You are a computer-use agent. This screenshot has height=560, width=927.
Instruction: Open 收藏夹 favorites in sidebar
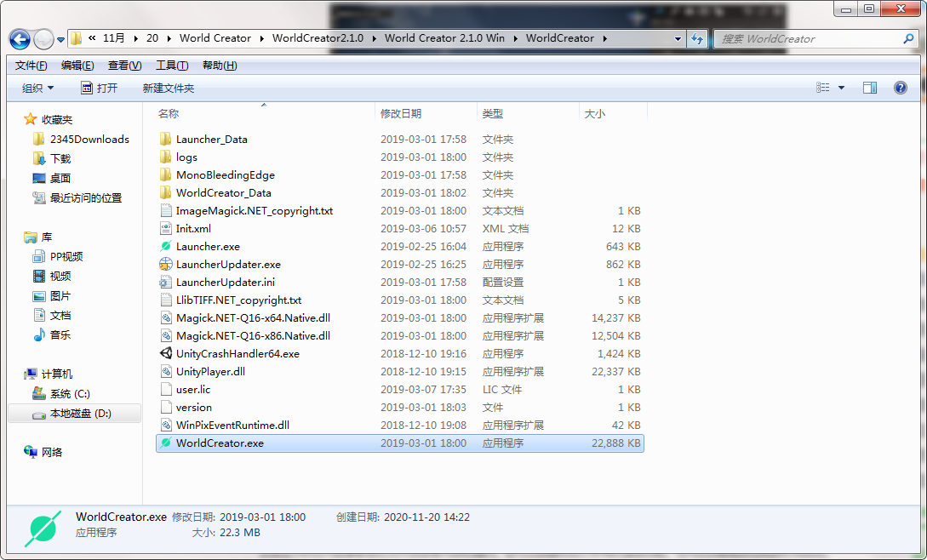[x=57, y=119]
